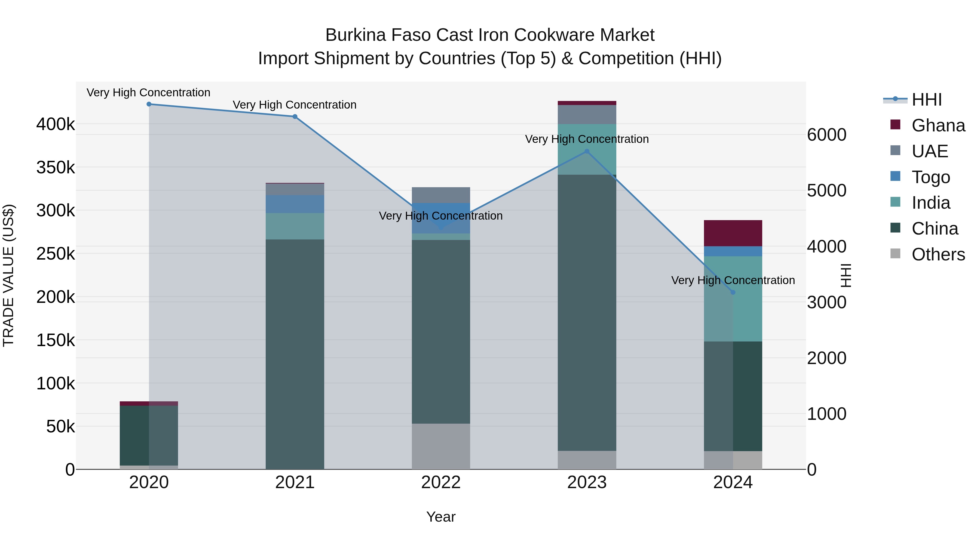980x551 pixels.
Task: Select the Ghana segment of the 2024 bar
Action: pos(733,233)
